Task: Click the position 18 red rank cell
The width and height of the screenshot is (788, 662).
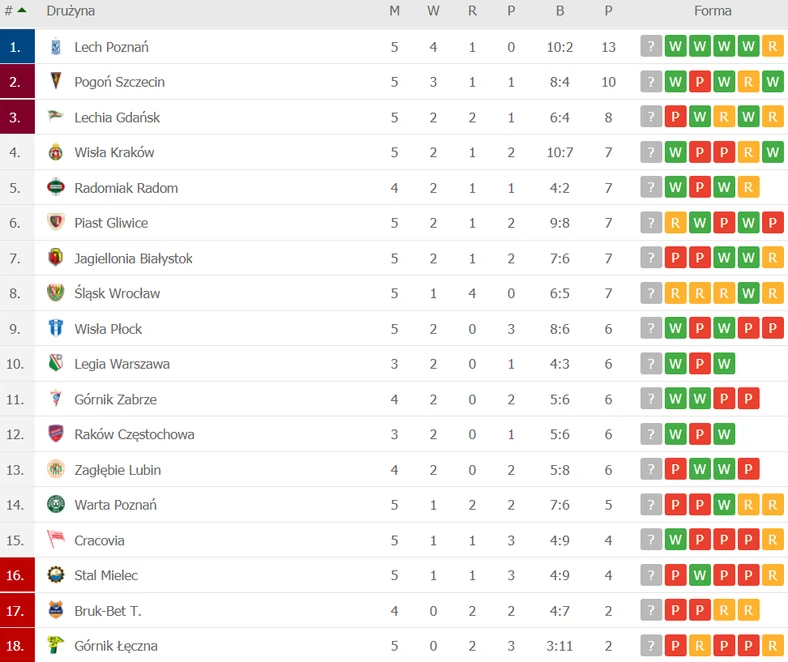Action: click(18, 645)
